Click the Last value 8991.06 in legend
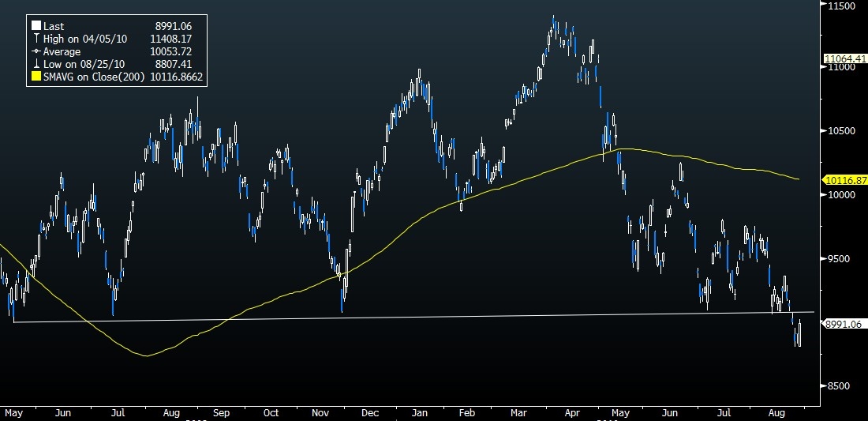The height and width of the screenshot is (421, 868). 174,26
